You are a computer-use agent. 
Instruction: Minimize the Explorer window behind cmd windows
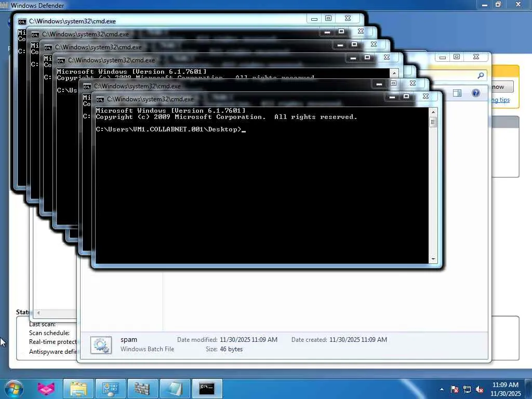point(443,57)
